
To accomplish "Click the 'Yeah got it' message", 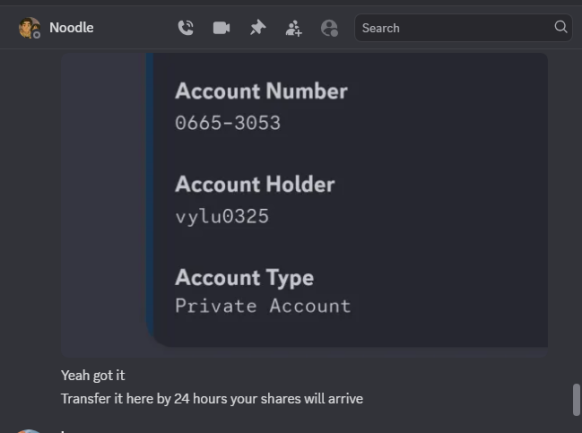I will pos(93,375).
